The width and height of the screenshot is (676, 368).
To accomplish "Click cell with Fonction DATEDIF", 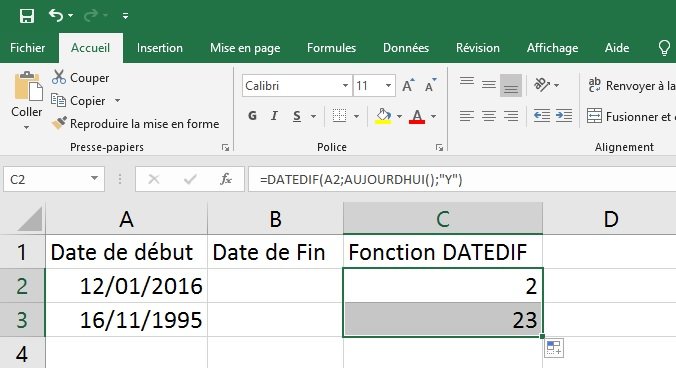I will (443, 252).
